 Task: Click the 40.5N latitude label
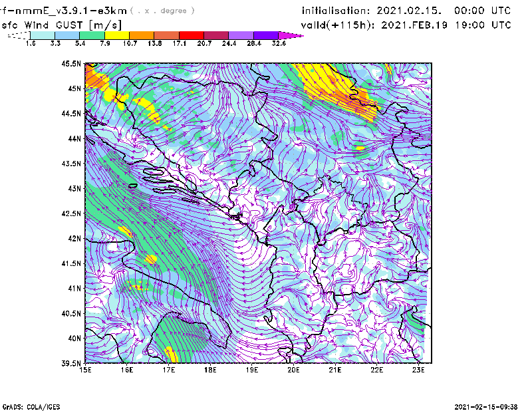tap(71, 313)
